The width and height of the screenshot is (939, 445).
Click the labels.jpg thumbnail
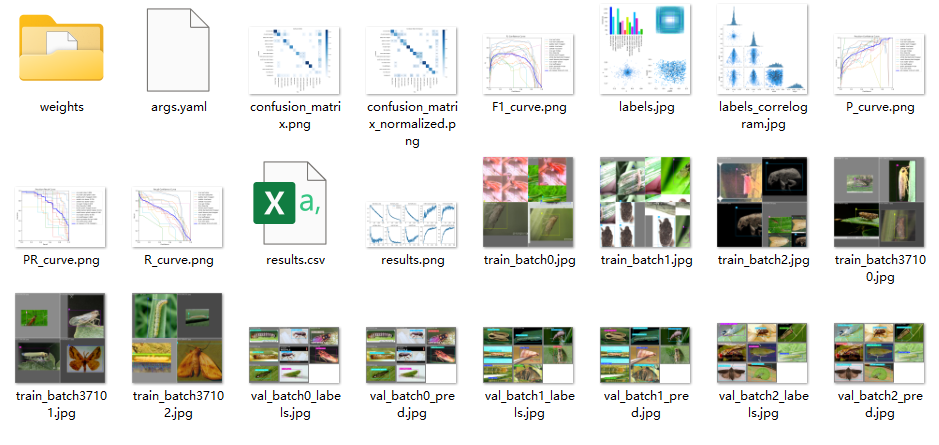tap(646, 49)
